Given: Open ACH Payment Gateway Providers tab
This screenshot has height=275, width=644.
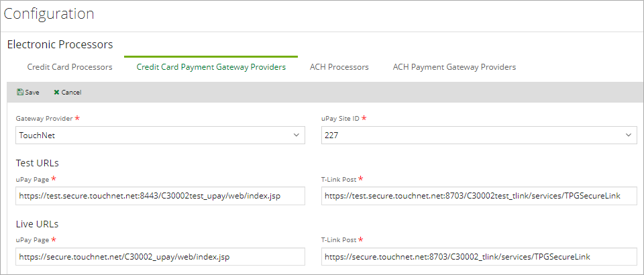Looking at the screenshot, I should [x=454, y=67].
